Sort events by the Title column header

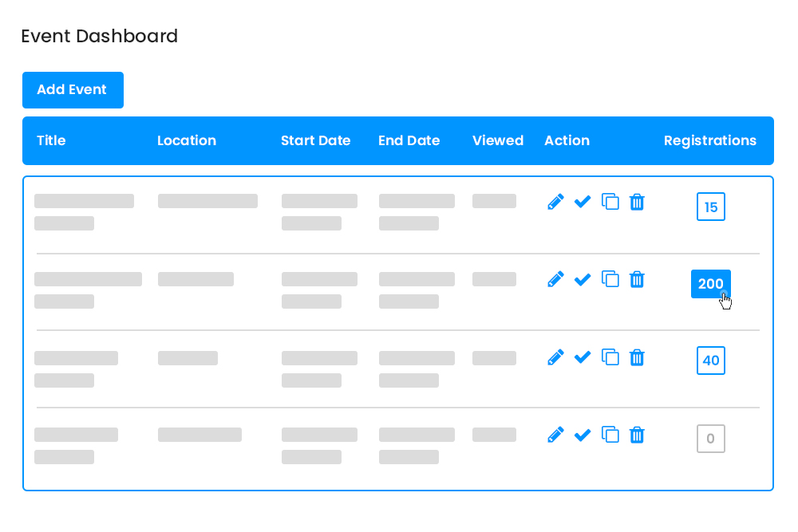[x=51, y=140]
